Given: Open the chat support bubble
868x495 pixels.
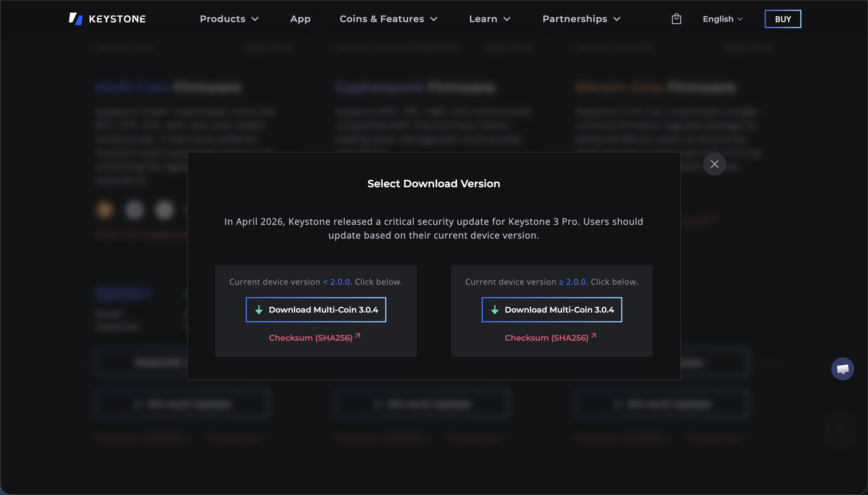Looking at the screenshot, I should (842, 369).
